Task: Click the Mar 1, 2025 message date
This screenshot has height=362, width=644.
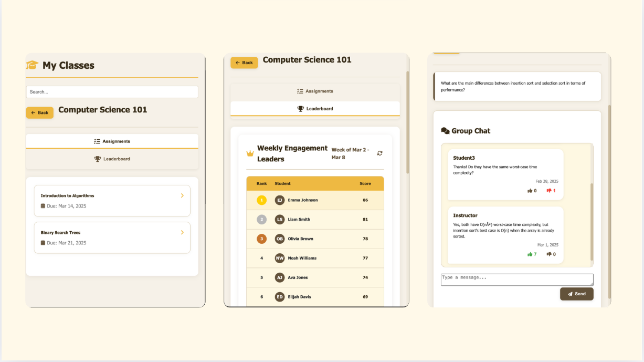Action: (548, 245)
